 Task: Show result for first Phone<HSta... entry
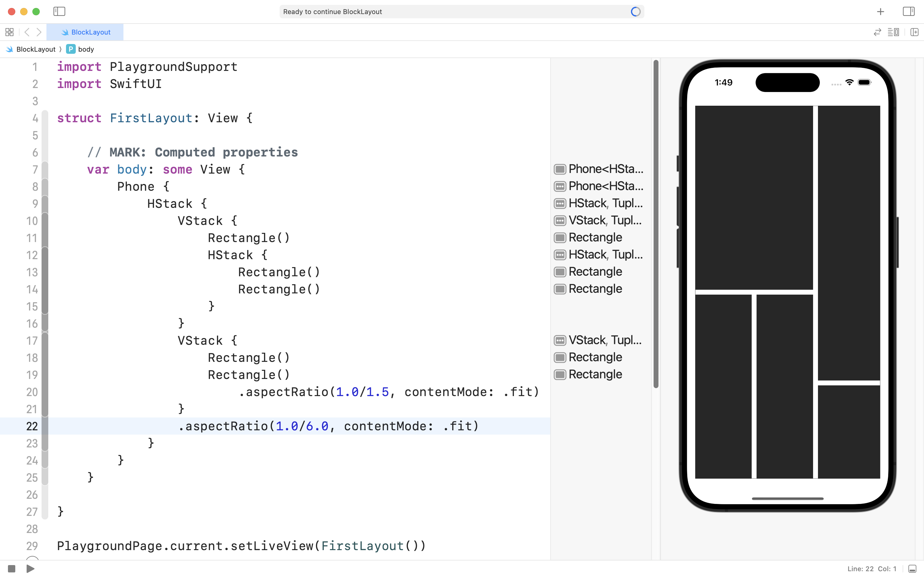pos(560,169)
